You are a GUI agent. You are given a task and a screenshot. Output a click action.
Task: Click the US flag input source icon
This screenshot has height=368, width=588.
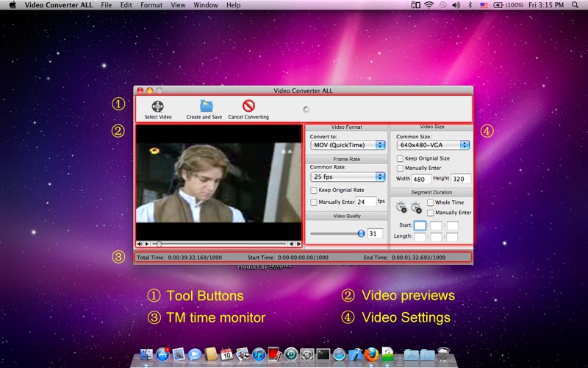(484, 5)
